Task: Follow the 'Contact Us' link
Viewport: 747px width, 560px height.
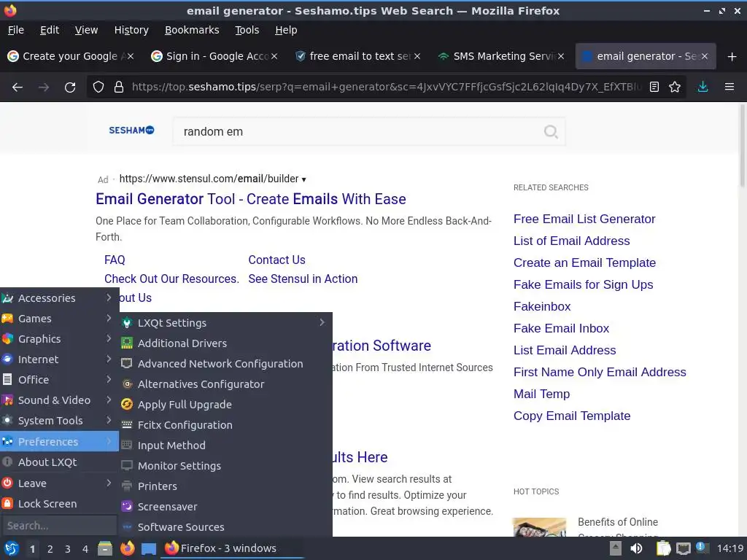Action: (x=276, y=260)
